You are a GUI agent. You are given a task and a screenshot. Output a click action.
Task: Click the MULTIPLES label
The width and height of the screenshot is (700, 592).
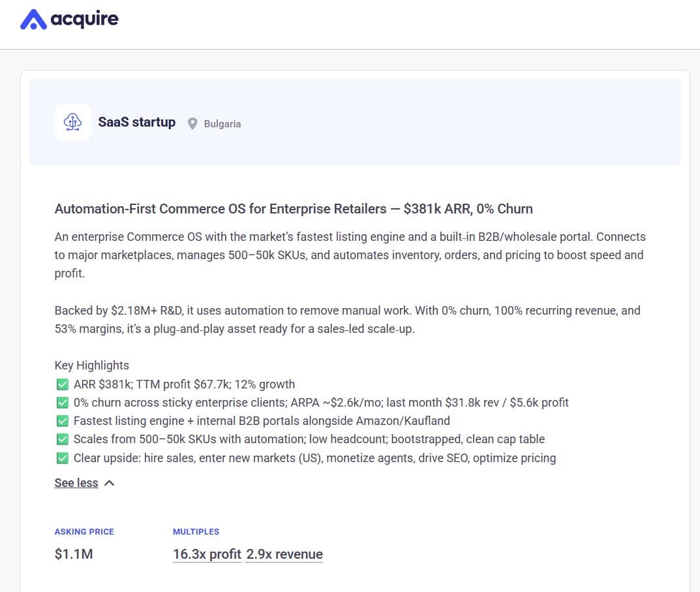[x=196, y=531]
